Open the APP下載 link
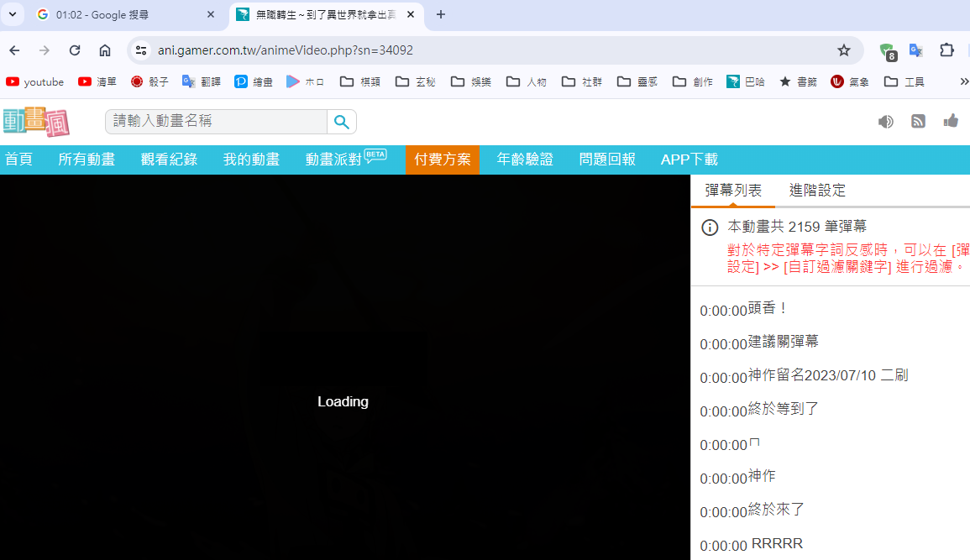The width and height of the screenshot is (970, 560). pyautogui.click(x=689, y=159)
